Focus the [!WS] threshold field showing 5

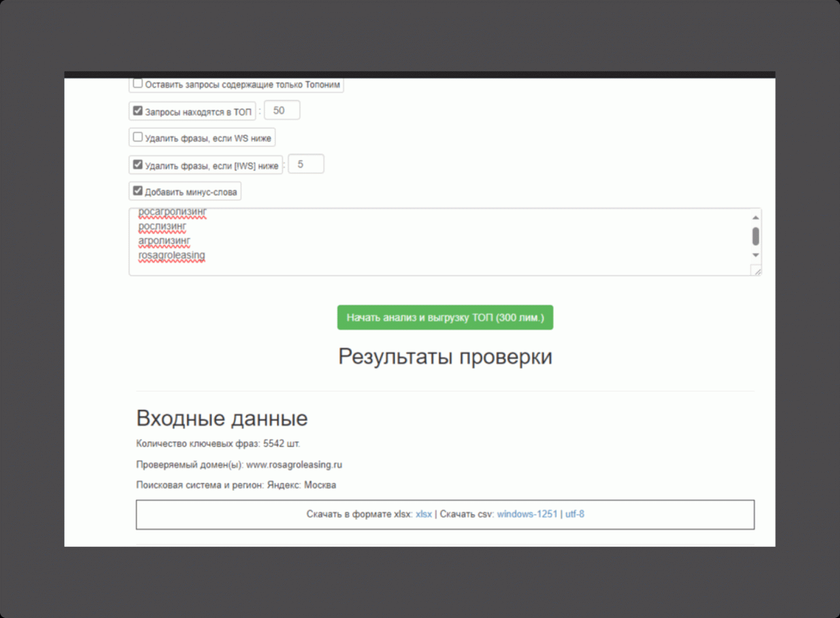tap(306, 164)
